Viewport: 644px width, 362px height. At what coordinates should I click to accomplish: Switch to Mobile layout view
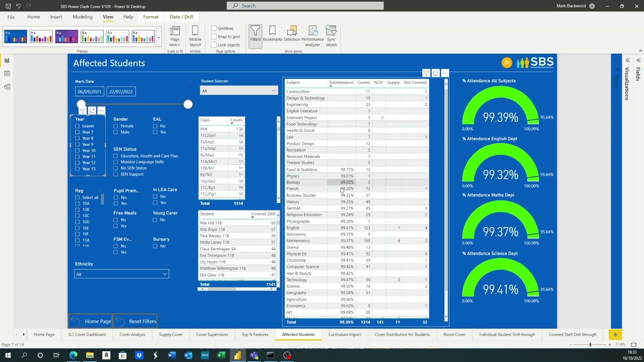[x=195, y=36]
